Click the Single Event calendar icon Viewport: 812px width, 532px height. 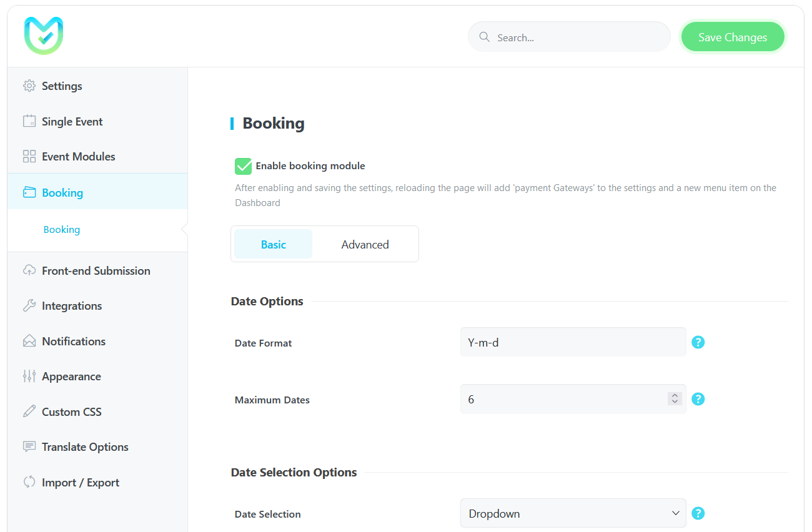(29, 121)
